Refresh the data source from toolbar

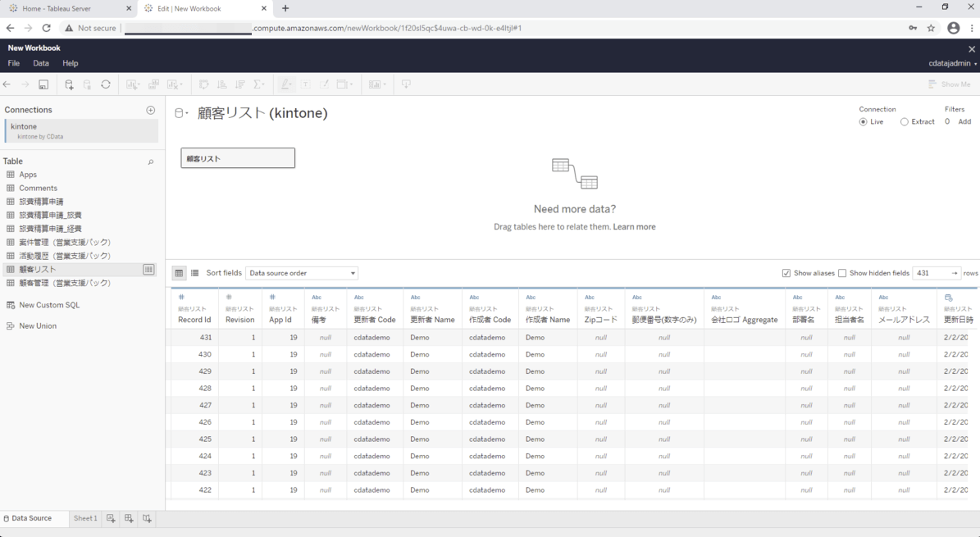click(106, 84)
